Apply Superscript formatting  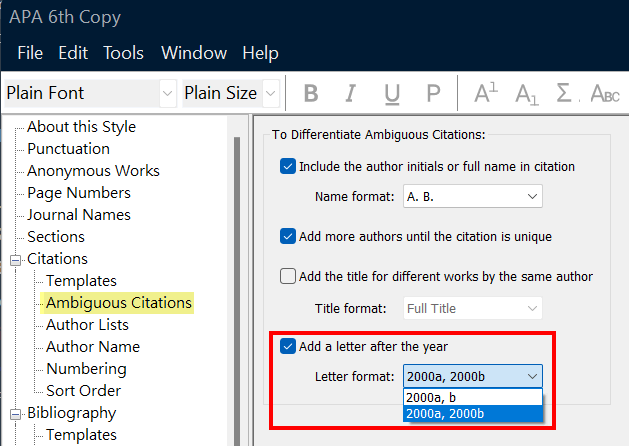tap(486, 93)
